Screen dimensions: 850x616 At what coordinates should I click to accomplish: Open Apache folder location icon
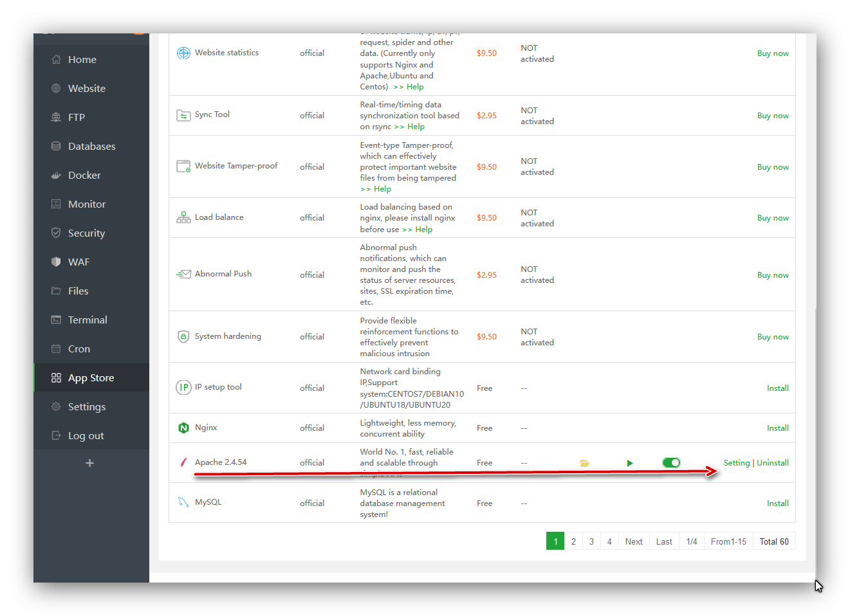(584, 463)
